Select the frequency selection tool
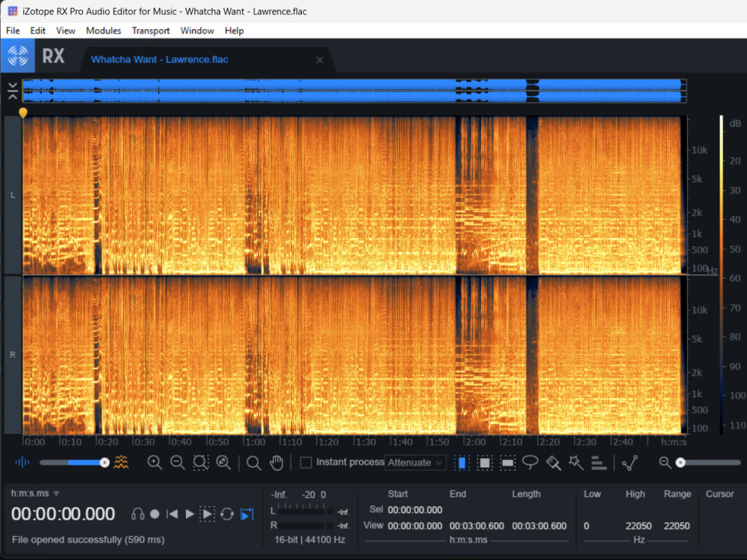747x560 pixels. click(508, 462)
